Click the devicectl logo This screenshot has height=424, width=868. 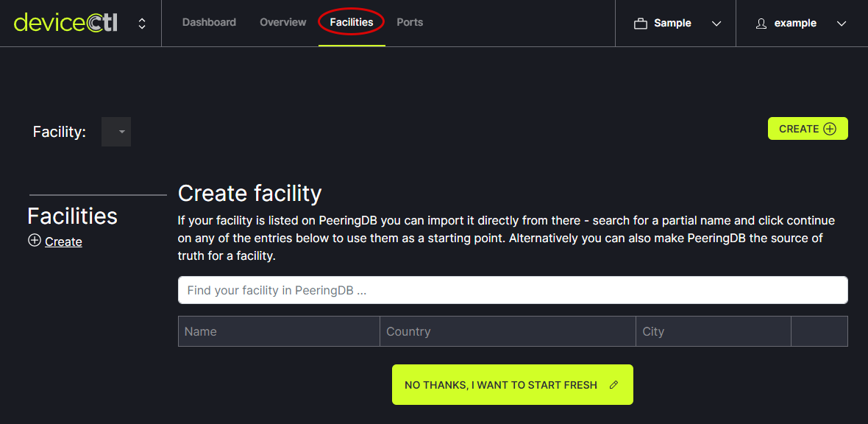(x=65, y=23)
